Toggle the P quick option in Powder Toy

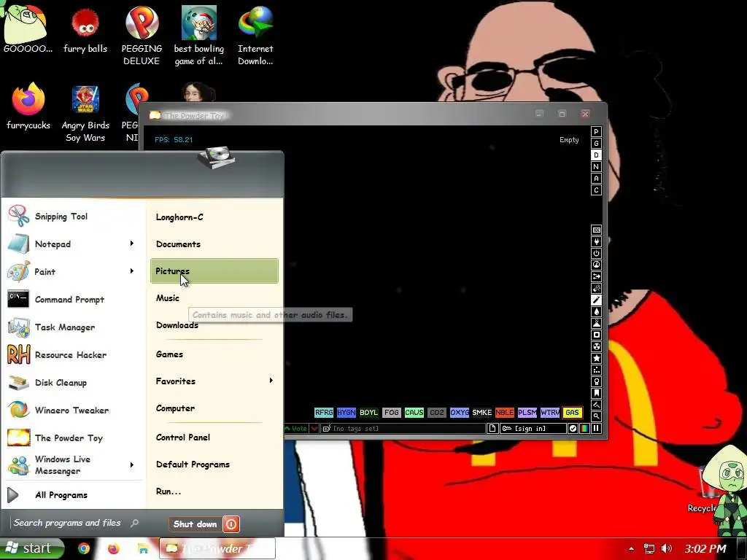coord(596,131)
